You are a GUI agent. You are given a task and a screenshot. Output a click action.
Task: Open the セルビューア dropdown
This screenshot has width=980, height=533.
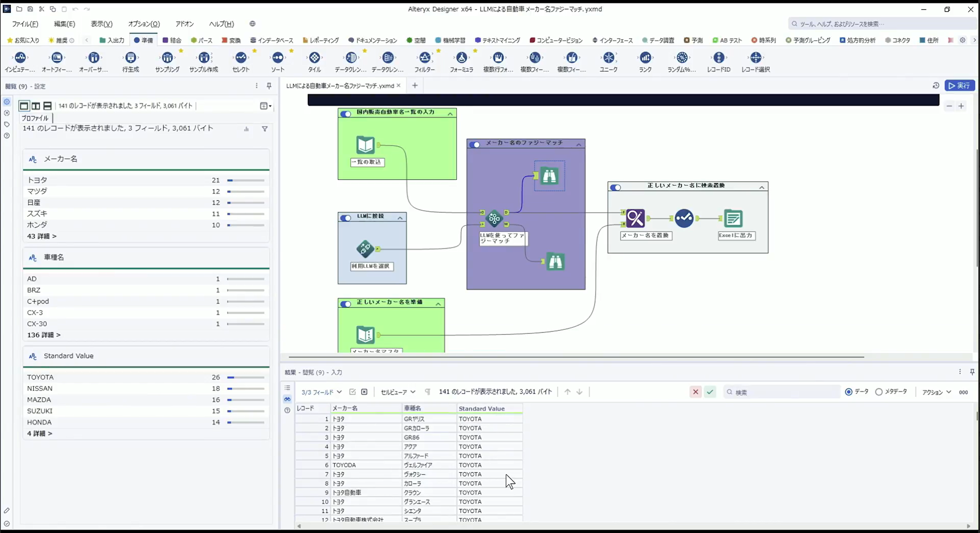(398, 392)
